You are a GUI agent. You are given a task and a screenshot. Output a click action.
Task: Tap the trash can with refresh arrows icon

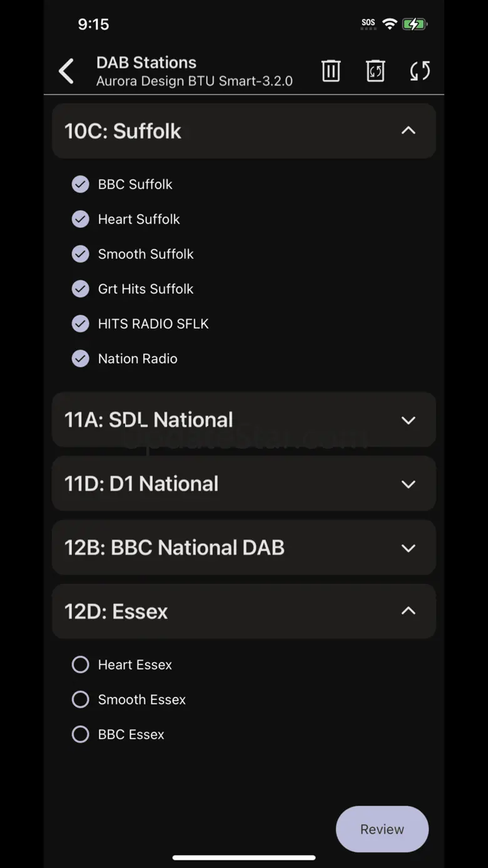click(x=375, y=71)
